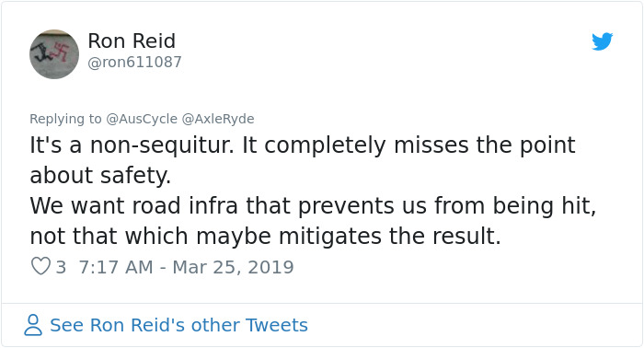Open Ron Reid's profile avatar
This screenshot has width=644, height=348.
pos(54,54)
